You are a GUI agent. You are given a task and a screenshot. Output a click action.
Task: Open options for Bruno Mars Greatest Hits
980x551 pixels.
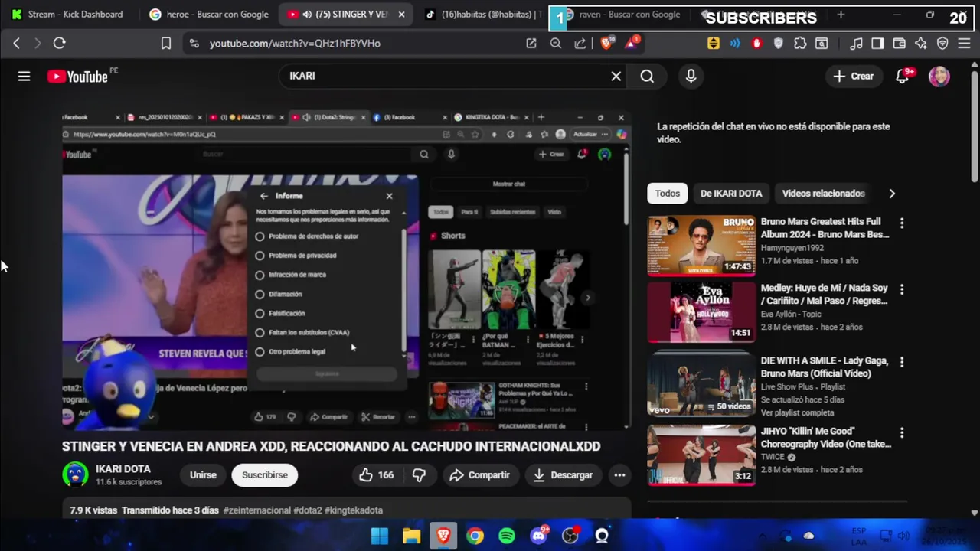click(901, 223)
